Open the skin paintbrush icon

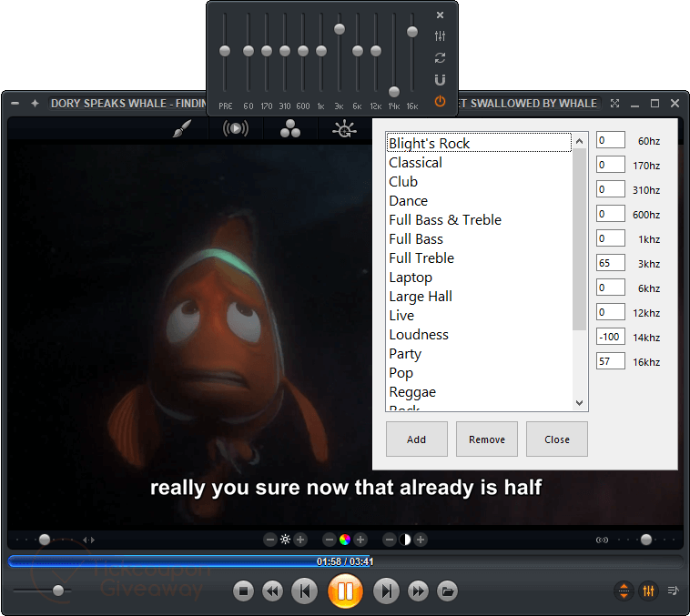pos(182,128)
